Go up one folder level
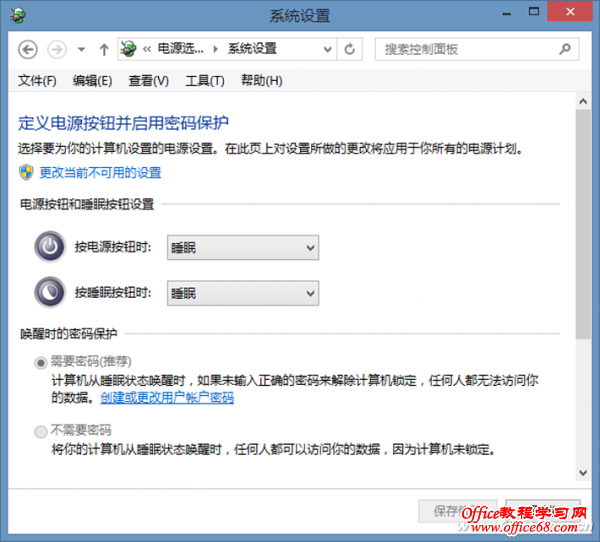The image size is (600, 542). [x=104, y=49]
